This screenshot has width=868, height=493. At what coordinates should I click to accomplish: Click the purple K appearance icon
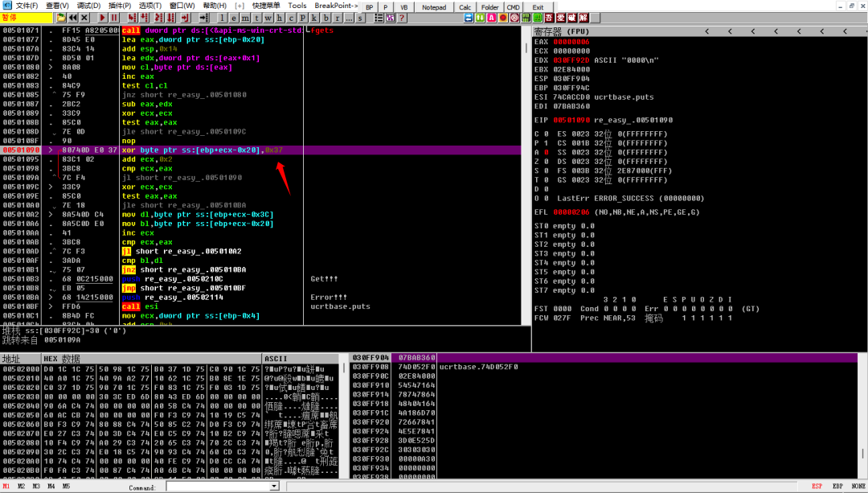[x=391, y=18]
